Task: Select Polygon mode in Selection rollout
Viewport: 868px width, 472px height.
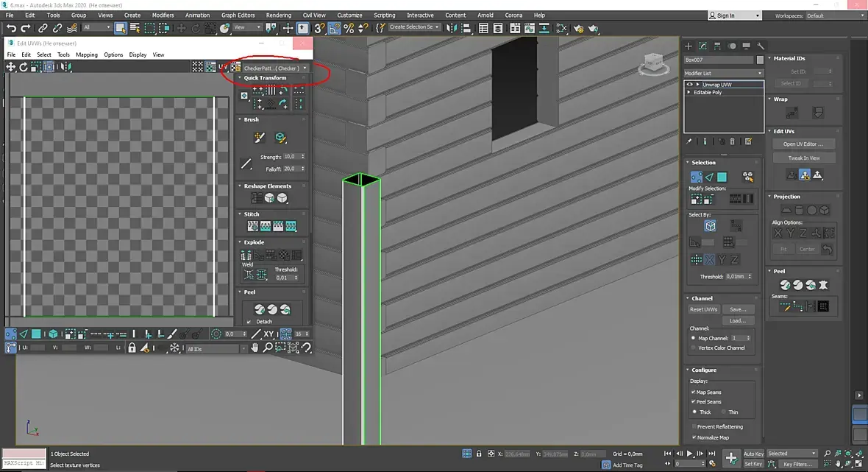Action: (x=722, y=177)
